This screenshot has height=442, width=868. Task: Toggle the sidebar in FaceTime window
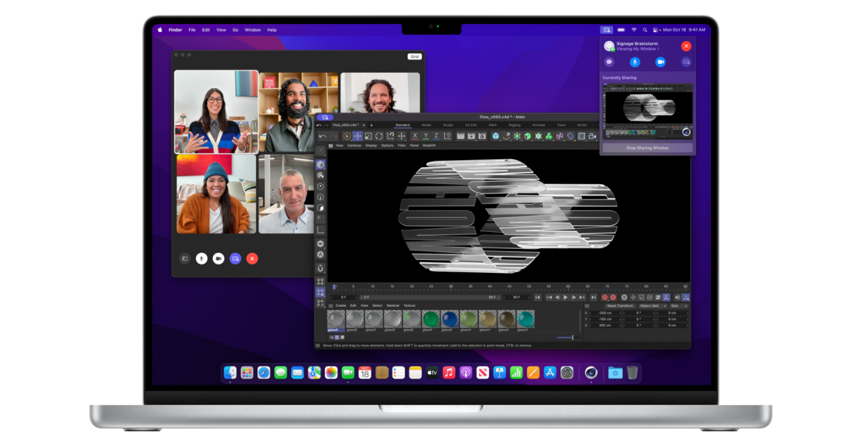click(x=184, y=259)
